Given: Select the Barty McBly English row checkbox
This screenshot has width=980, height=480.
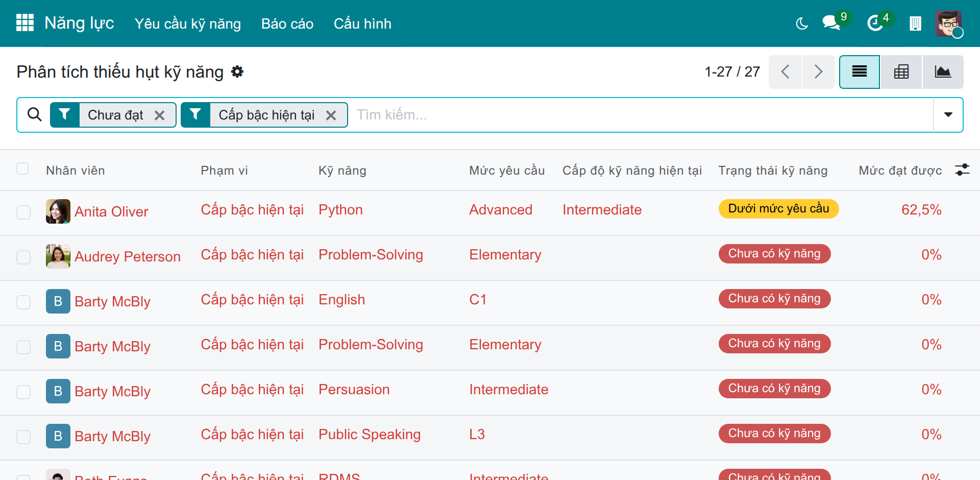Looking at the screenshot, I should coord(23,302).
